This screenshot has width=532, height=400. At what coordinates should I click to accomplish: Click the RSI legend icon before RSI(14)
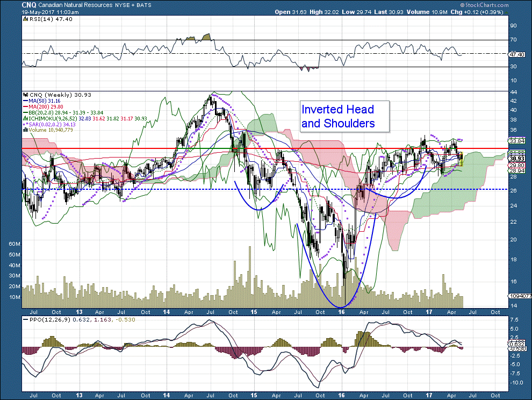pyautogui.click(x=26, y=19)
